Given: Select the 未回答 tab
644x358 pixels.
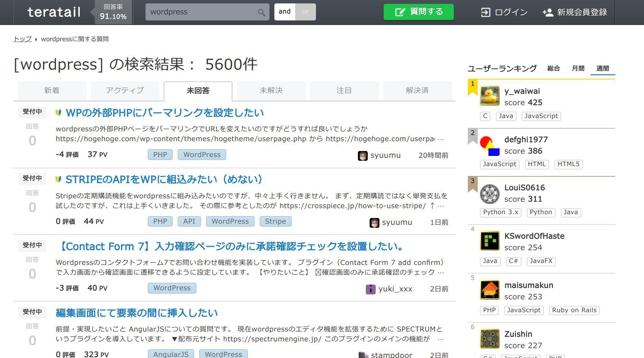Looking at the screenshot, I should pos(198,91).
